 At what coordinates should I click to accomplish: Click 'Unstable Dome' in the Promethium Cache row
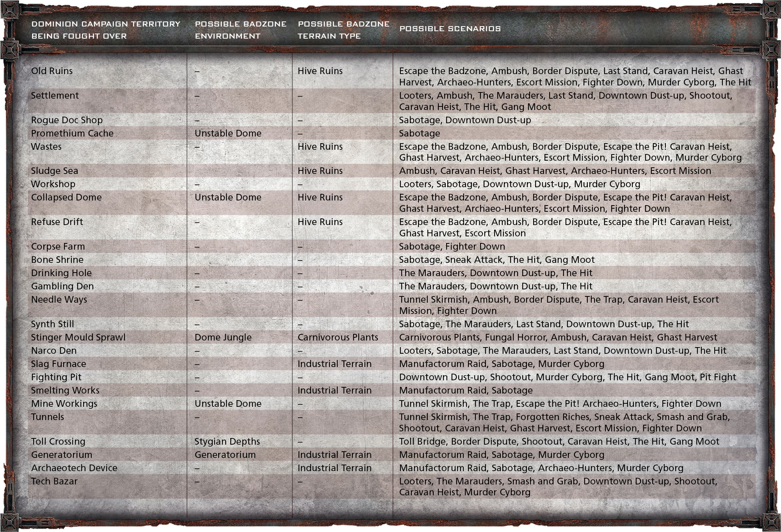click(228, 133)
